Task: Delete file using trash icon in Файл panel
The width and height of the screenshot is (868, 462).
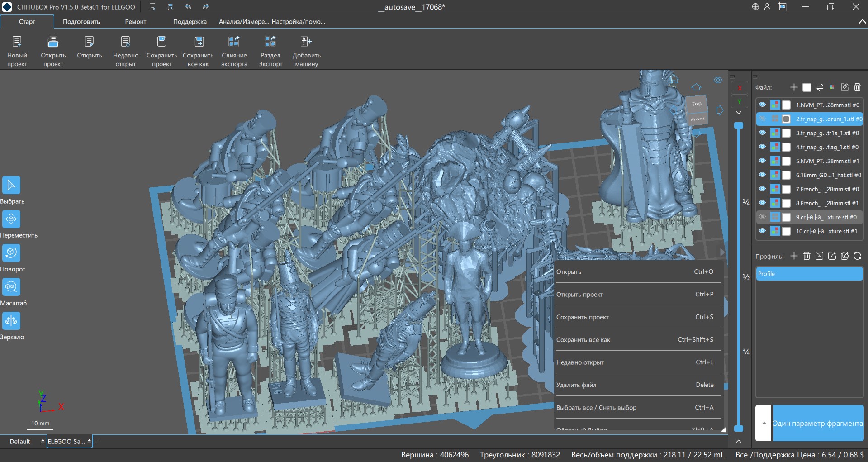Action: (x=857, y=87)
